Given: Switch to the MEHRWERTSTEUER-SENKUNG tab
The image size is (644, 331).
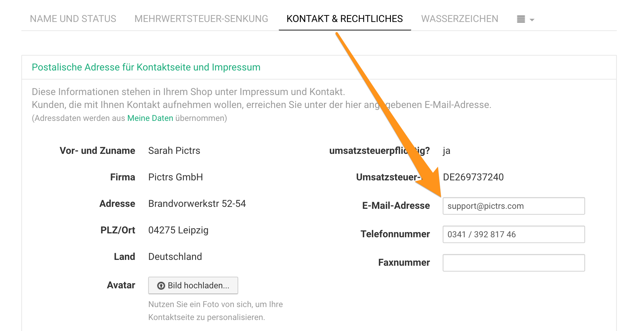Looking at the screenshot, I should pos(201,19).
